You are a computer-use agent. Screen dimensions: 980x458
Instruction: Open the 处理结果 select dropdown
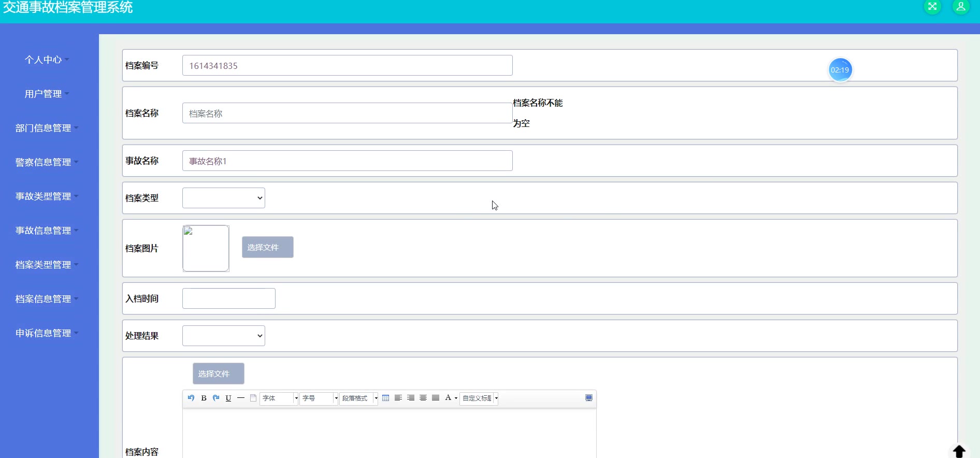coord(224,336)
